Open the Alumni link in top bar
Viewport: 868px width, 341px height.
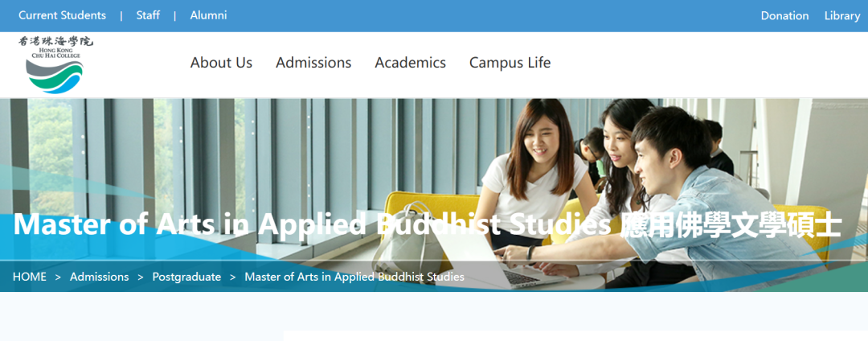point(208,15)
